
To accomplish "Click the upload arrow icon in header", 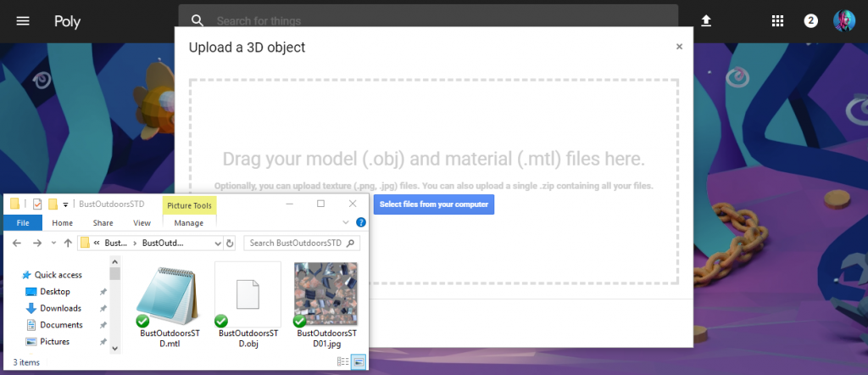I will point(705,21).
